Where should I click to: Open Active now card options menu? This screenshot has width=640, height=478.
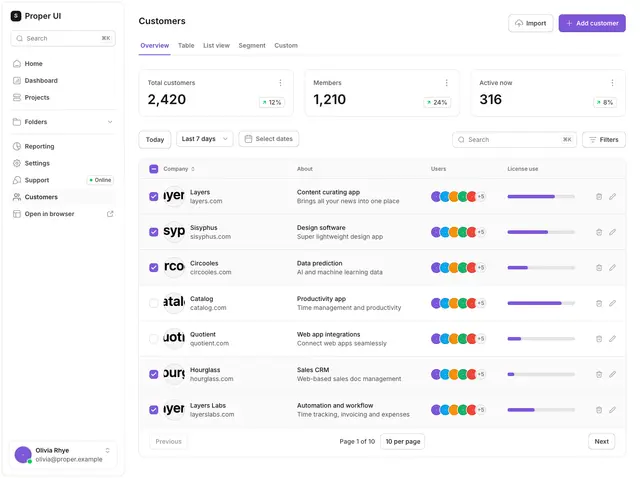pyautogui.click(x=612, y=83)
